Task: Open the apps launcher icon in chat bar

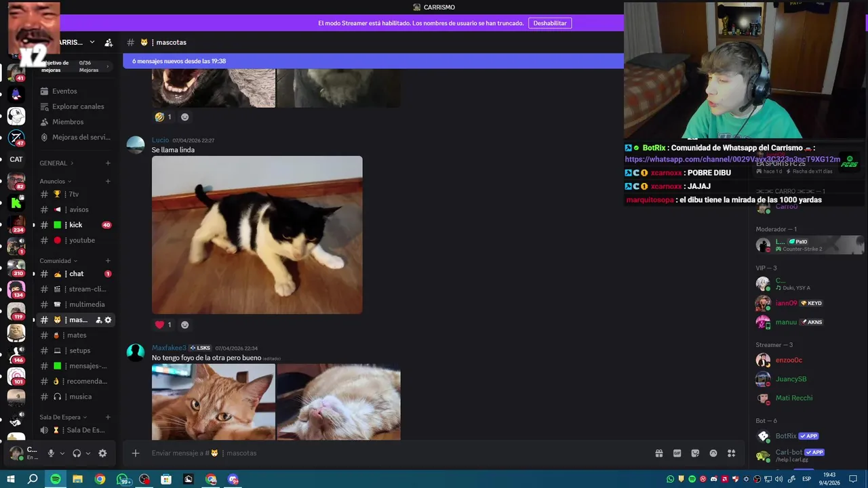Action: click(x=732, y=453)
